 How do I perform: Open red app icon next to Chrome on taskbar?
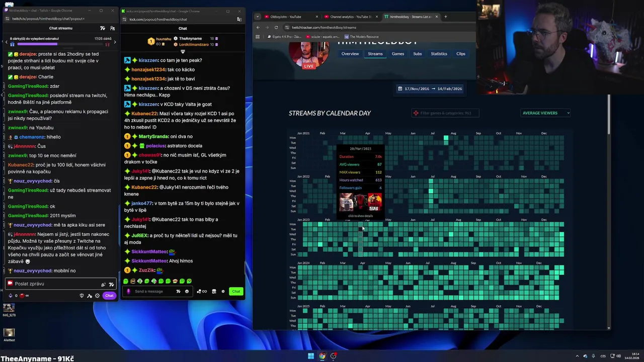(x=333, y=356)
